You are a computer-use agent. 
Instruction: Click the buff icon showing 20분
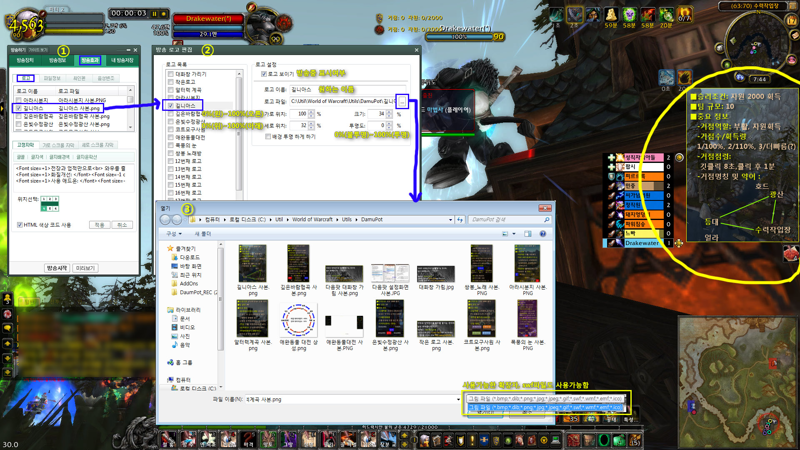[x=666, y=14]
